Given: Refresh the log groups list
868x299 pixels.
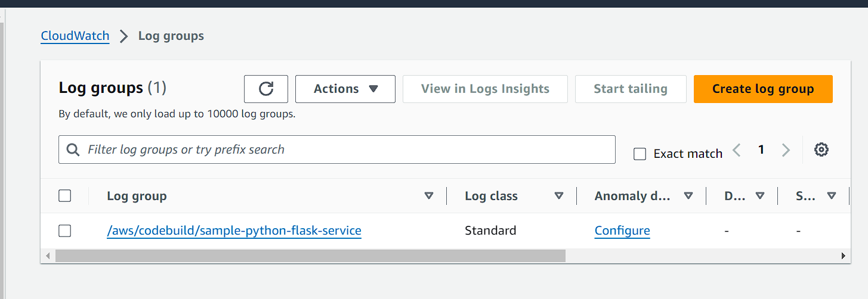Looking at the screenshot, I should (x=266, y=89).
